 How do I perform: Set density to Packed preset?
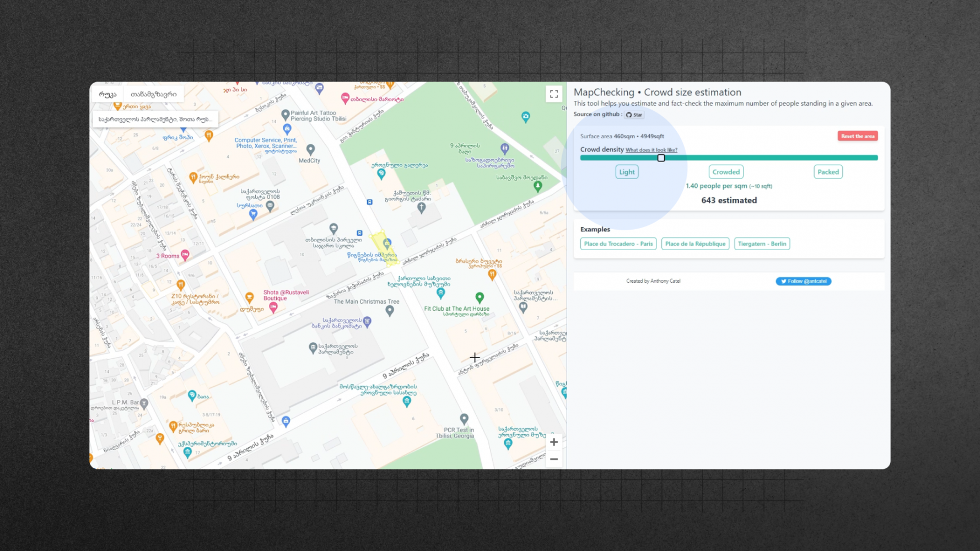(x=828, y=172)
